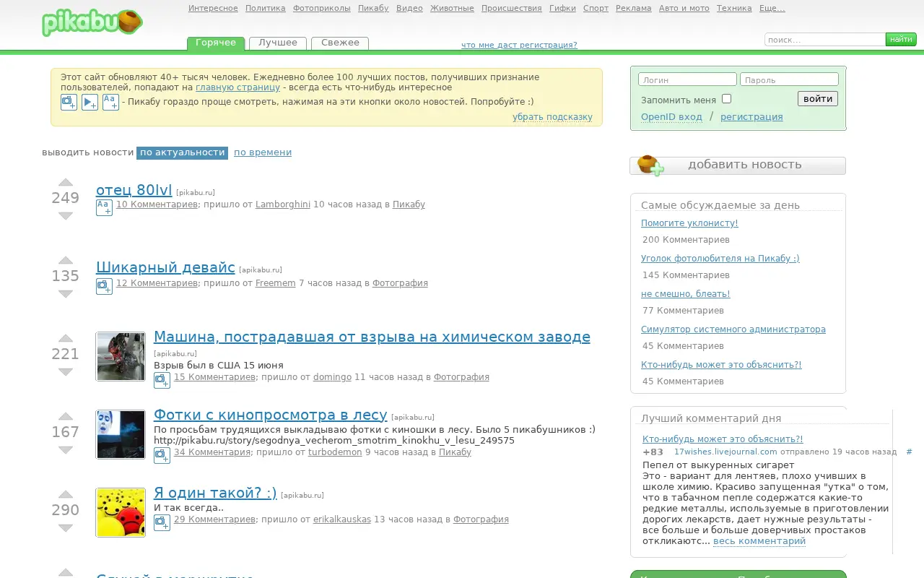
Task: Click the photo icon in the yellow hint box
Action: [x=69, y=102]
